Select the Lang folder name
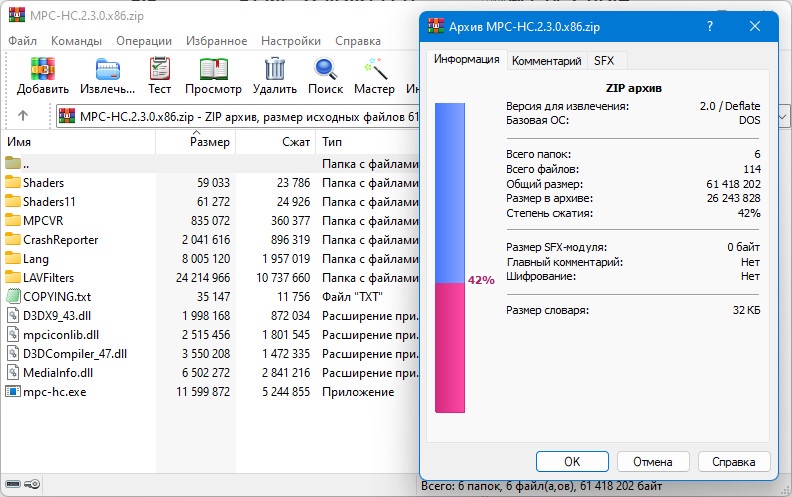The height and width of the screenshot is (497, 792). pyautogui.click(x=36, y=259)
